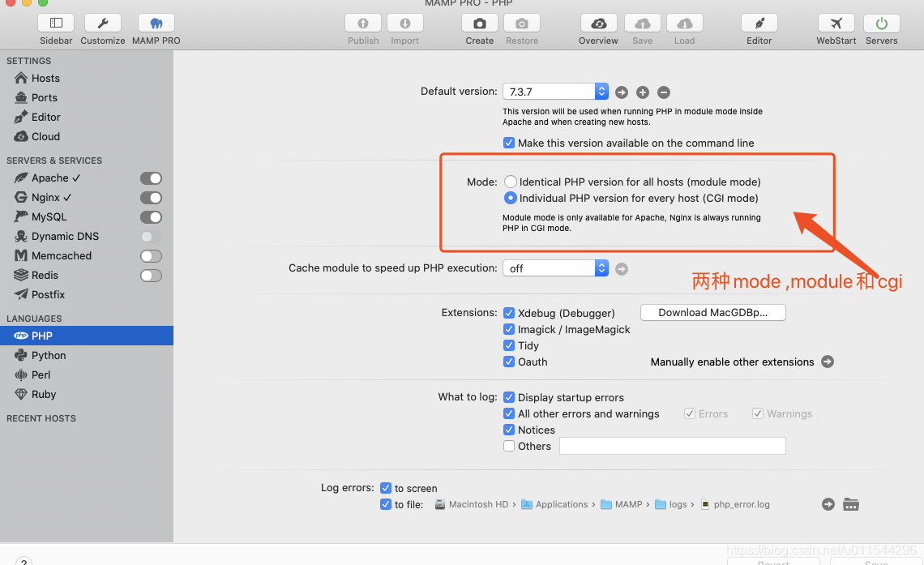Enable Others logging checkbox
This screenshot has width=924, height=565.
[509, 446]
